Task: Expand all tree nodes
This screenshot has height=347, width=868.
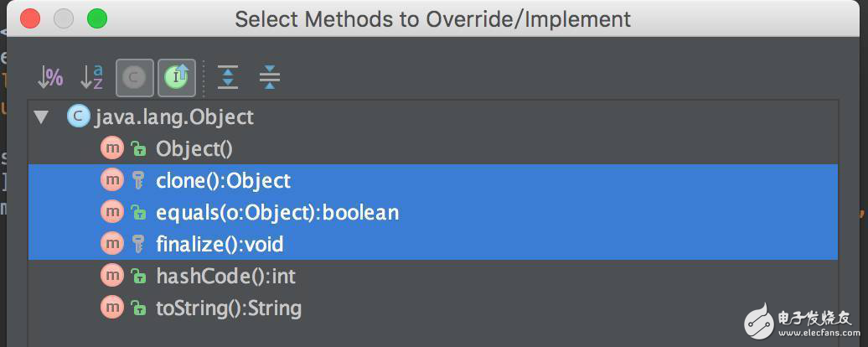Action: coord(228,78)
